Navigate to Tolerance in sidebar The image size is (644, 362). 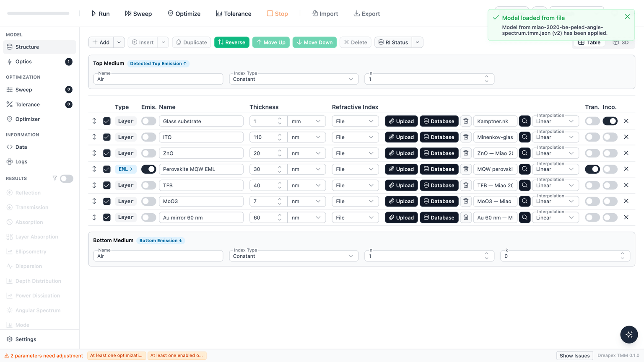39,104
